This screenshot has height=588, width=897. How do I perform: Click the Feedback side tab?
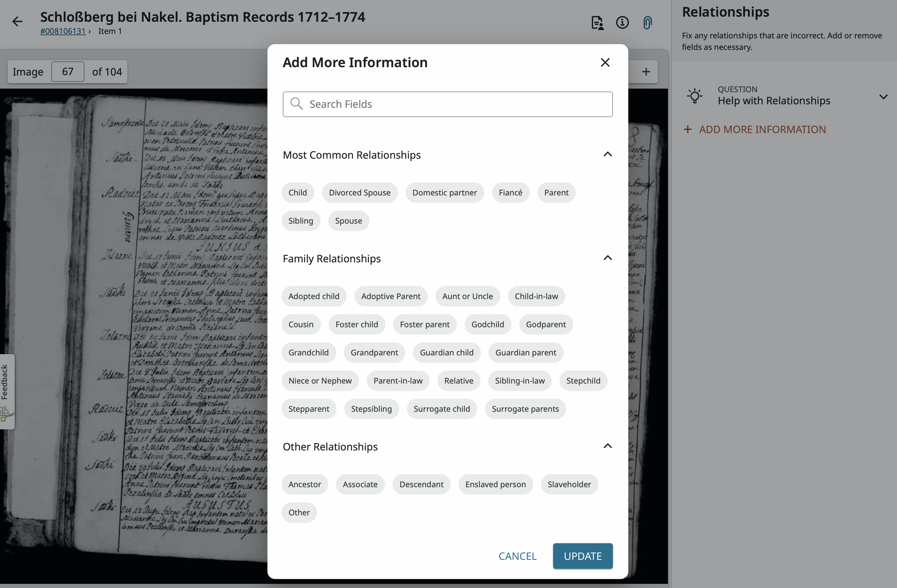click(5, 382)
